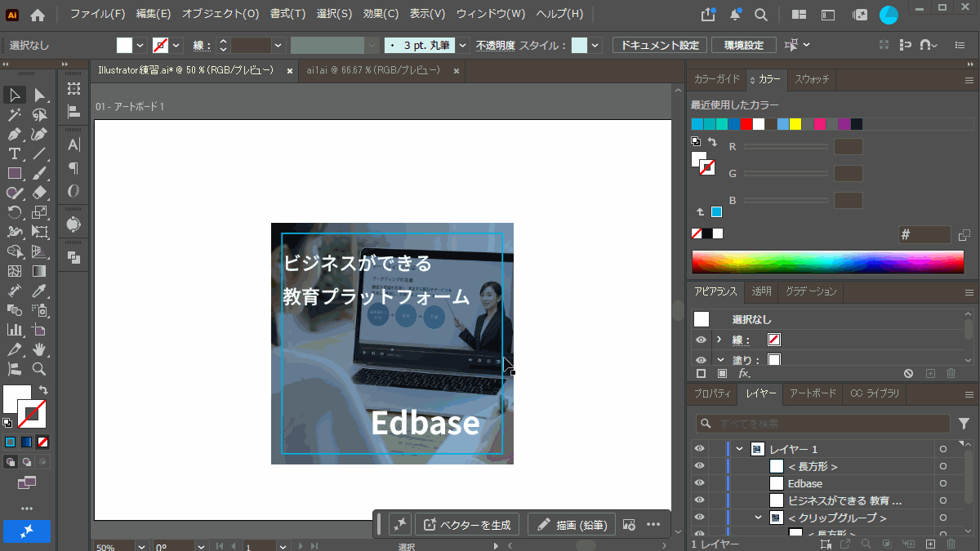This screenshot has height=551, width=980.
Task: Collapse the 塗り row in Appearance panel
Action: click(720, 360)
